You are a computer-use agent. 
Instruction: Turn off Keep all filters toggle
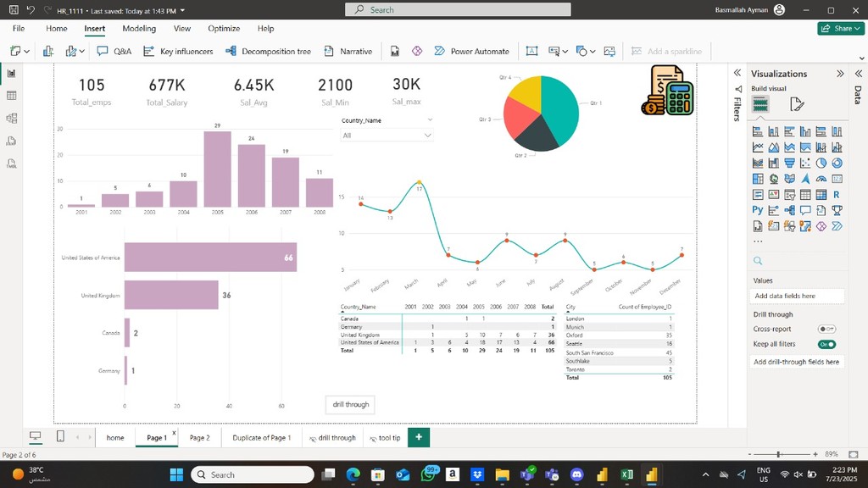click(x=826, y=344)
